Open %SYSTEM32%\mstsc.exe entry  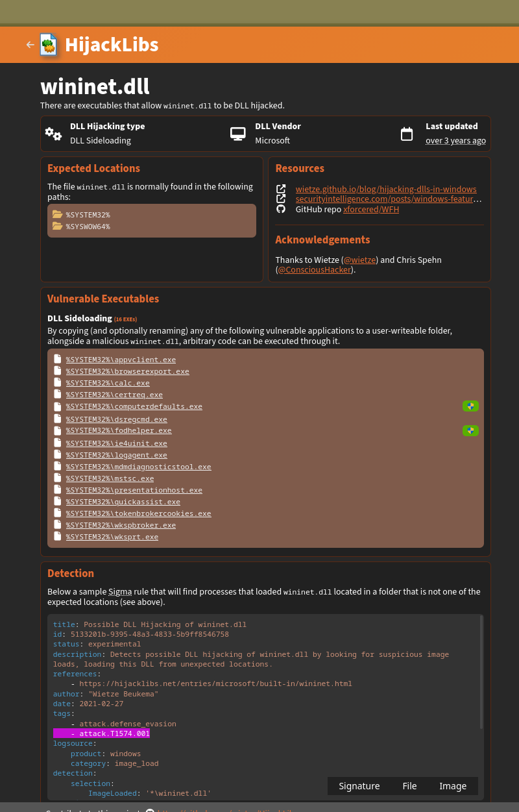coord(110,478)
